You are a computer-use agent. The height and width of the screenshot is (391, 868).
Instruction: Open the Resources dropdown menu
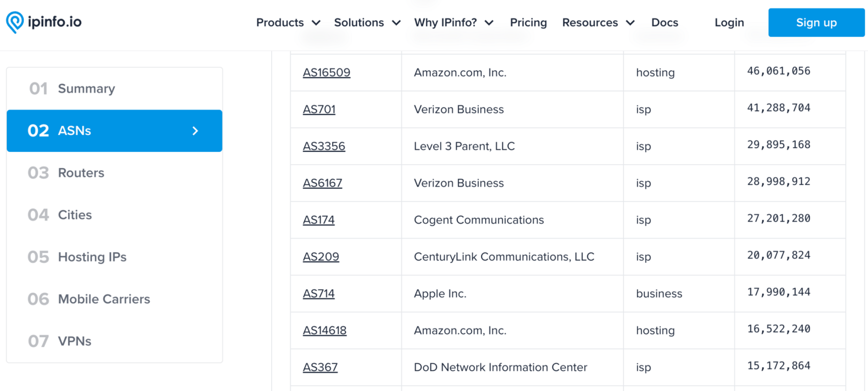[x=598, y=23]
